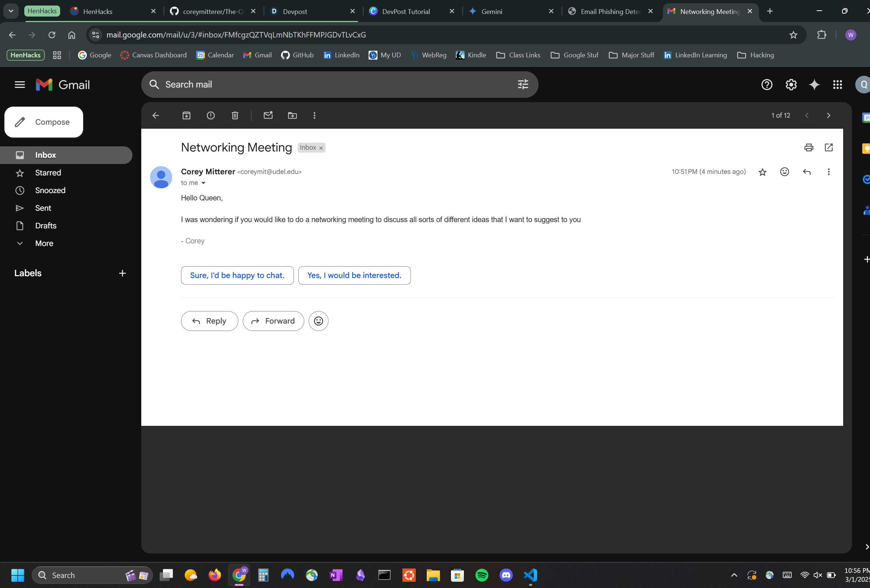The width and height of the screenshot is (870, 588).
Task: Mark the email as unread
Action: [x=268, y=116]
